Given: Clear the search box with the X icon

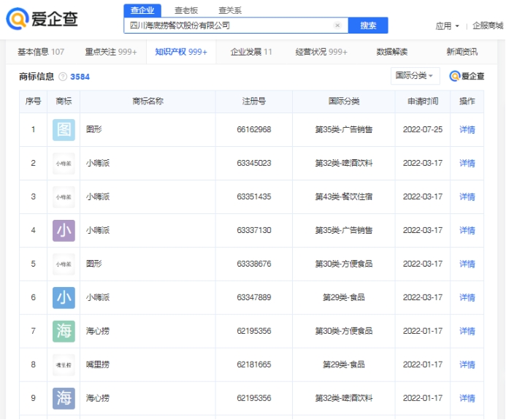Looking at the screenshot, I should pos(337,26).
